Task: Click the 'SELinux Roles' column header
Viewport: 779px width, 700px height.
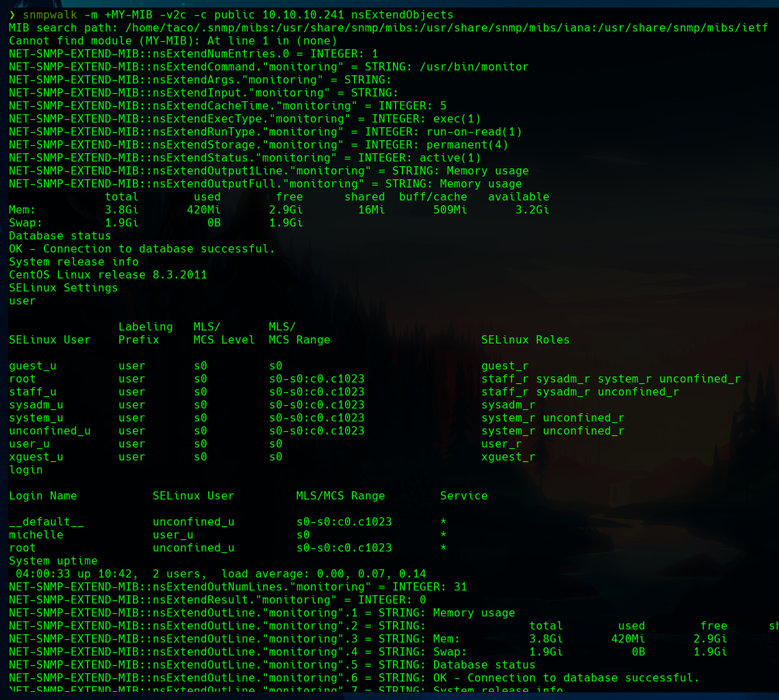Action: [x=525, y=340]
